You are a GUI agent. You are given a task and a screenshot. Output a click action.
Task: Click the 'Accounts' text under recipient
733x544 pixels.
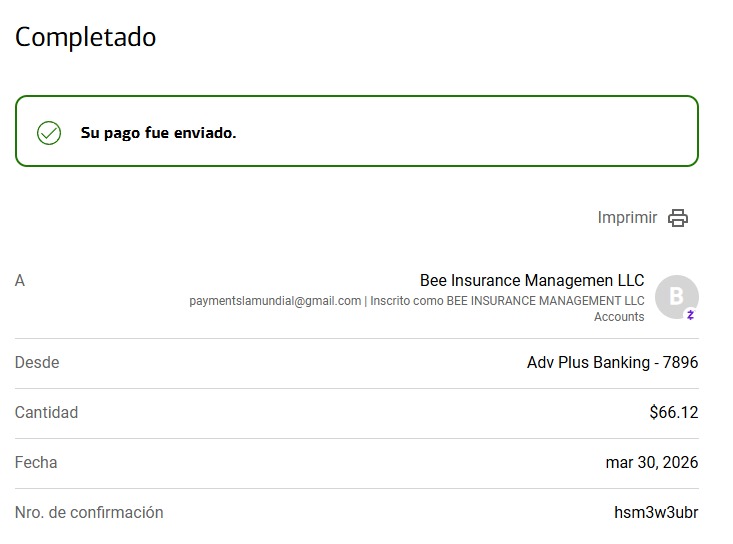click(619, 317)
